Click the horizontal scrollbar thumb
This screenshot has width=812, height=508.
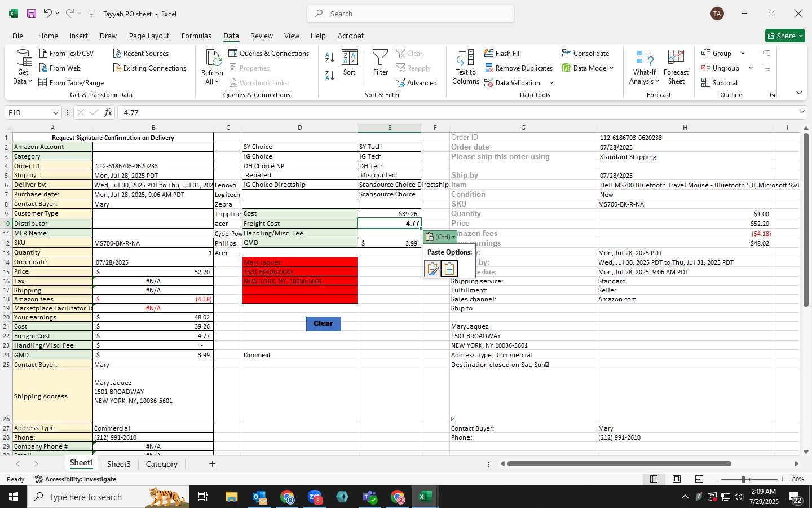coord(619,464)
